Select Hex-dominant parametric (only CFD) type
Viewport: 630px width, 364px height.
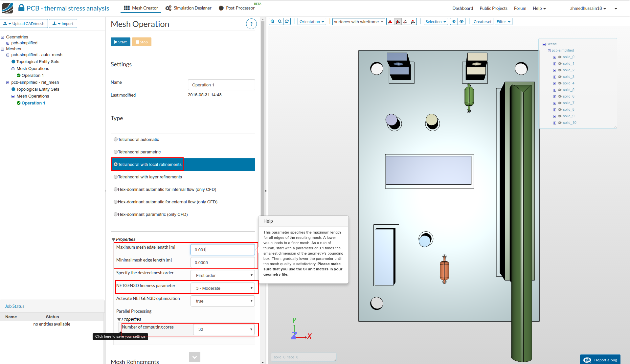coord(116,215)
